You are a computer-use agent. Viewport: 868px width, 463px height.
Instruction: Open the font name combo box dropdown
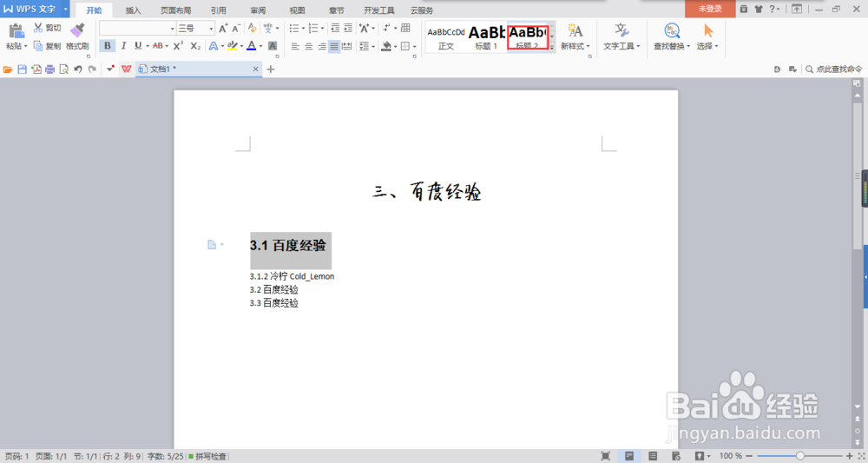[x=172, y=29]
